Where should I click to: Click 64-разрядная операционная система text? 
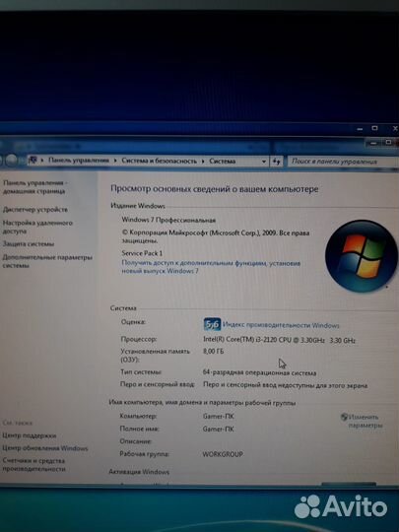pyautogui.click(x=259, y=372)
